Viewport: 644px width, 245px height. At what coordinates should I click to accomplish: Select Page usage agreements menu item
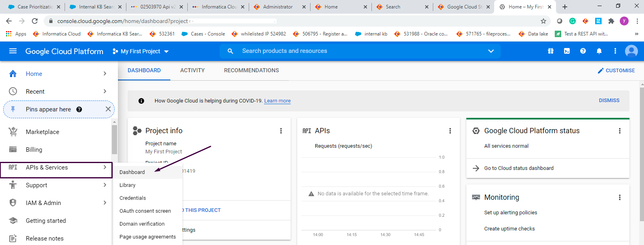tap(148, 237)
